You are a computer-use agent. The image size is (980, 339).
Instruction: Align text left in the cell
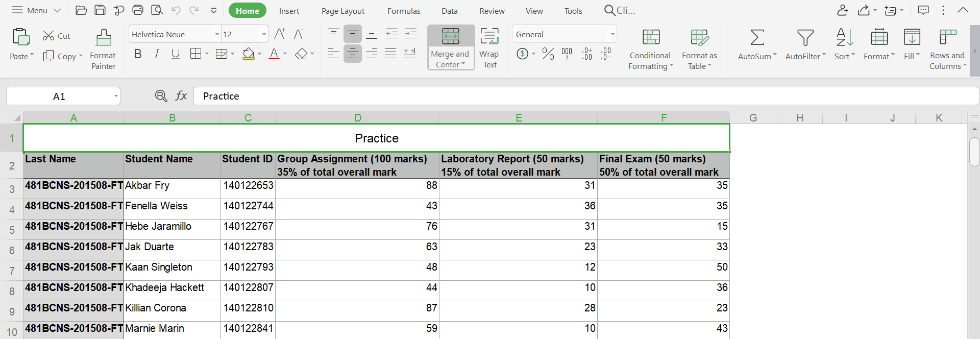click(333, 53)
